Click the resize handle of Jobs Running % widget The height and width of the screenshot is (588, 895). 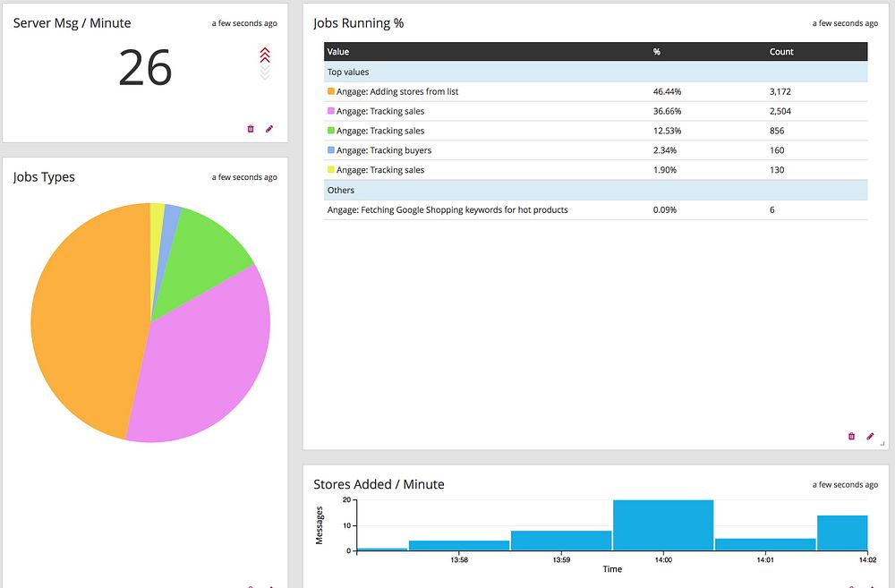tap(882, 443)
